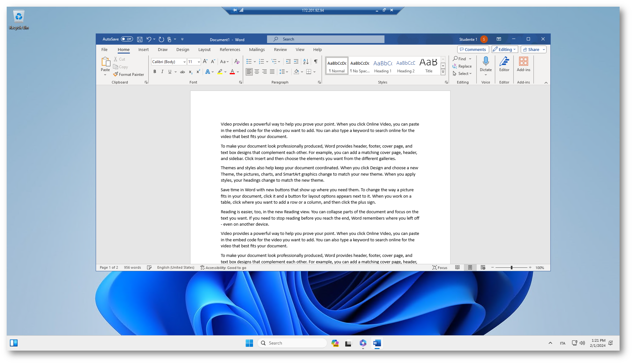Center align the paragraph
The height and width of the screenshot is (364, 633).
tap(257, 72)
